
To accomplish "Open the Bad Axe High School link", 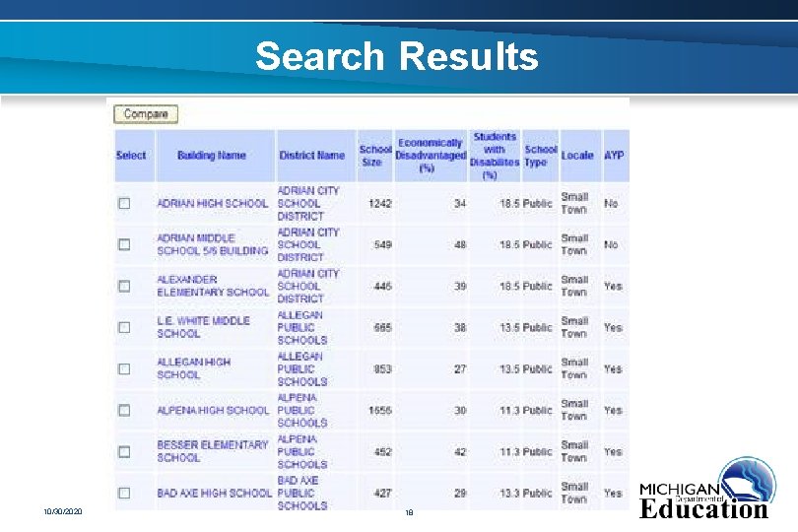I will (214, 493).
